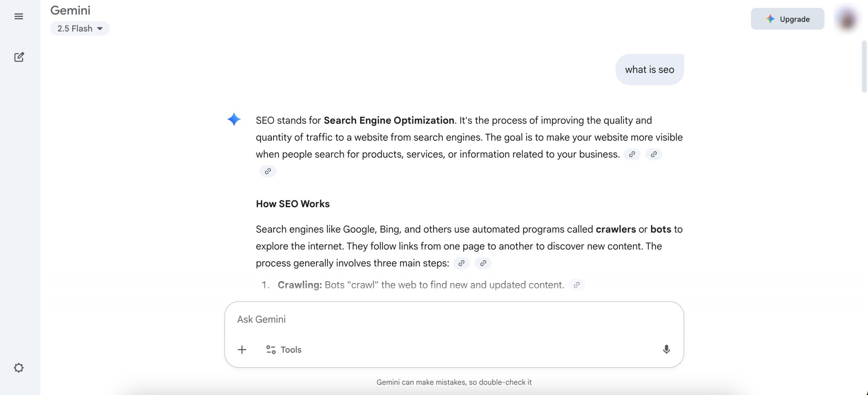Viewport: 868px width, 395px height.
Task: Open the account profile avatar
Action: tap(847, 19)
